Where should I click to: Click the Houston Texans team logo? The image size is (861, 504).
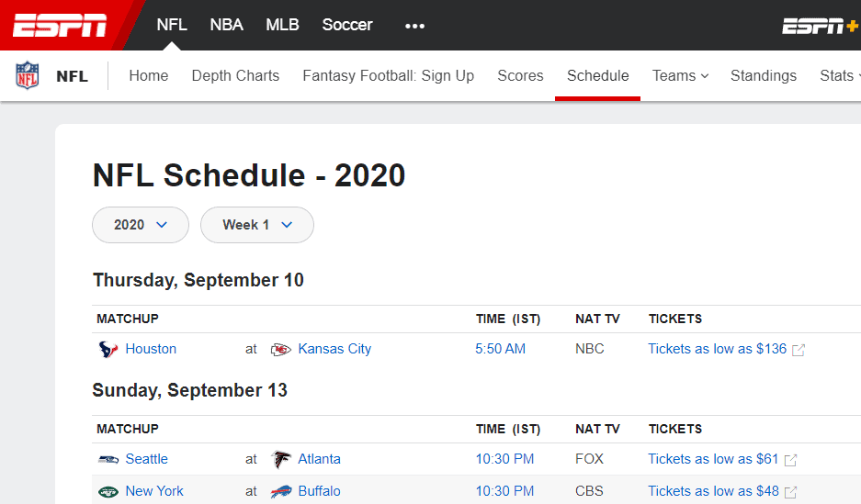coord(108,350)
